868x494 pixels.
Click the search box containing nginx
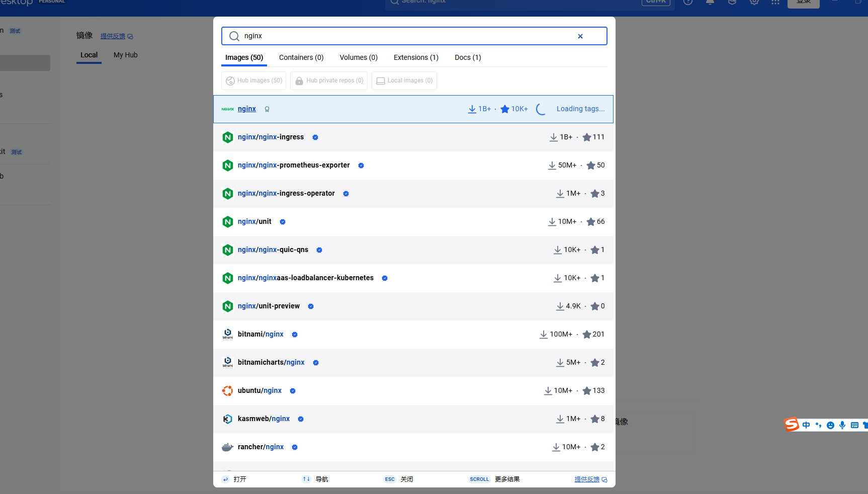[x=414, y=36]
